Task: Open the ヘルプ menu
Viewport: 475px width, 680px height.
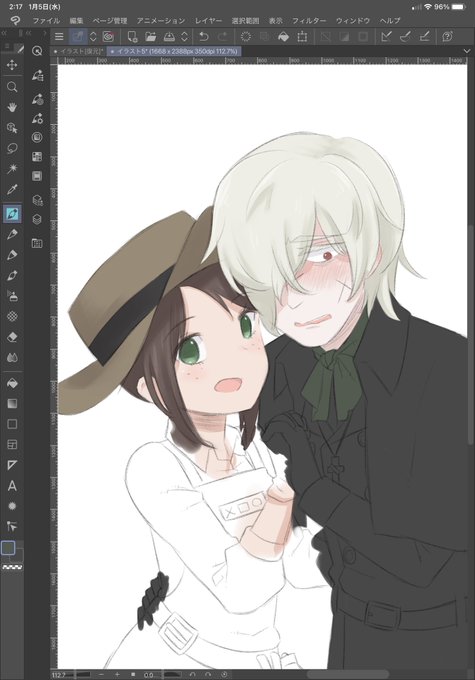Action: coord(390,20)
